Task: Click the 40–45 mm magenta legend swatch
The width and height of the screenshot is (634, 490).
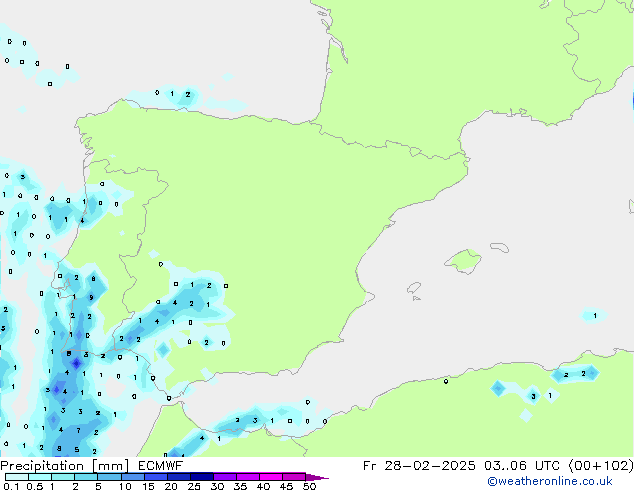Action: tap(271, 477)
